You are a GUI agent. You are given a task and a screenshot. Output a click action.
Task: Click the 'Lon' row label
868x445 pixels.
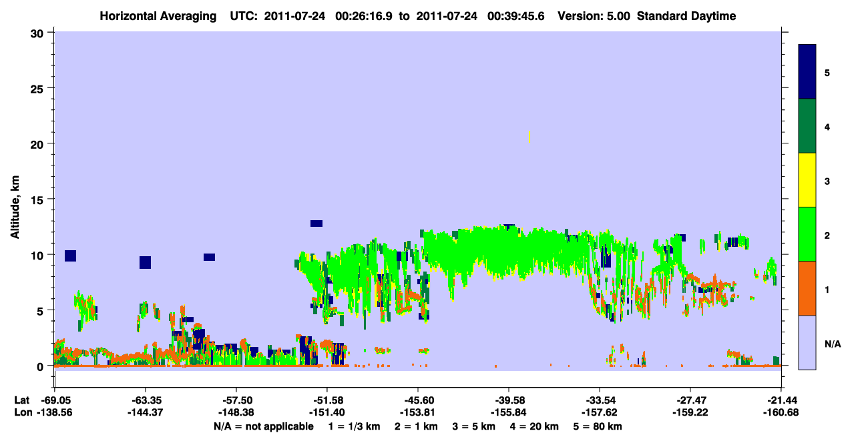pyautogui.click(x=22, y=413)
